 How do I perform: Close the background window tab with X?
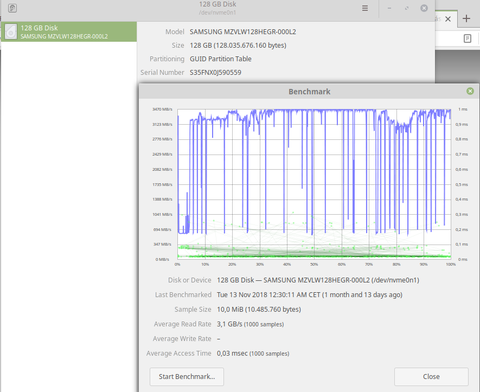pyautogui.click(x=448, y=19)
